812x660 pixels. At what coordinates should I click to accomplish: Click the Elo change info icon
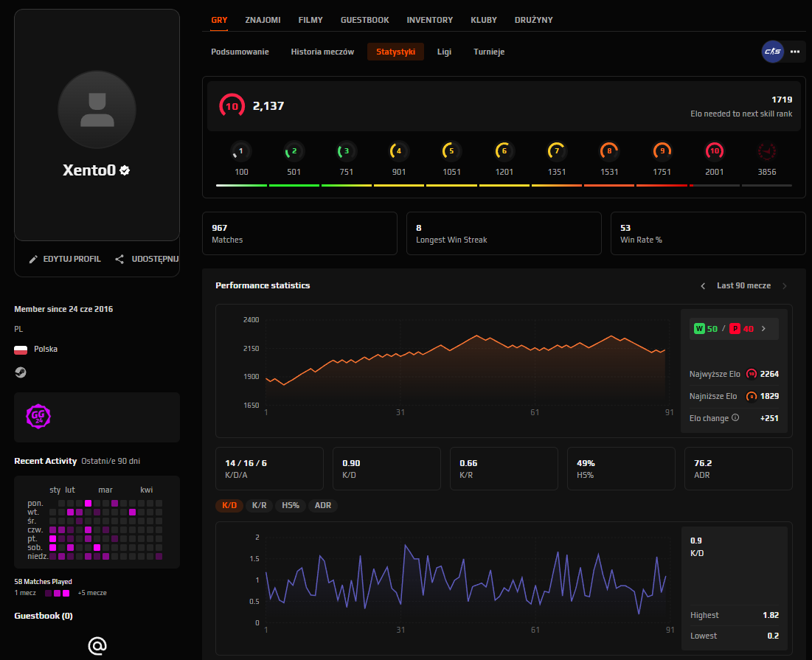tap(735, 417)
